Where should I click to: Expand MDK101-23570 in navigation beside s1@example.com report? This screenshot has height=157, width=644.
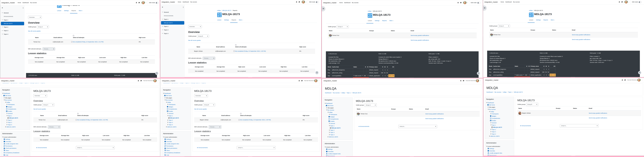[x=6, y=127]
